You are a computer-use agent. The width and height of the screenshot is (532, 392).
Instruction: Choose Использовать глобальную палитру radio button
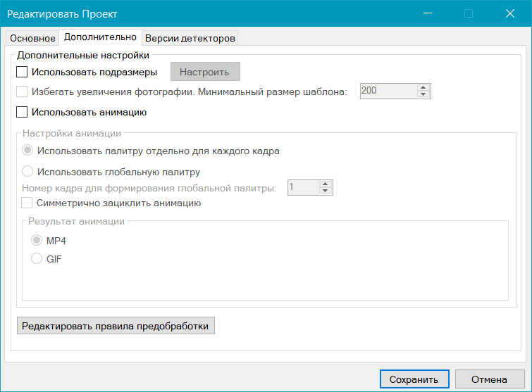(x=28, y=171)
